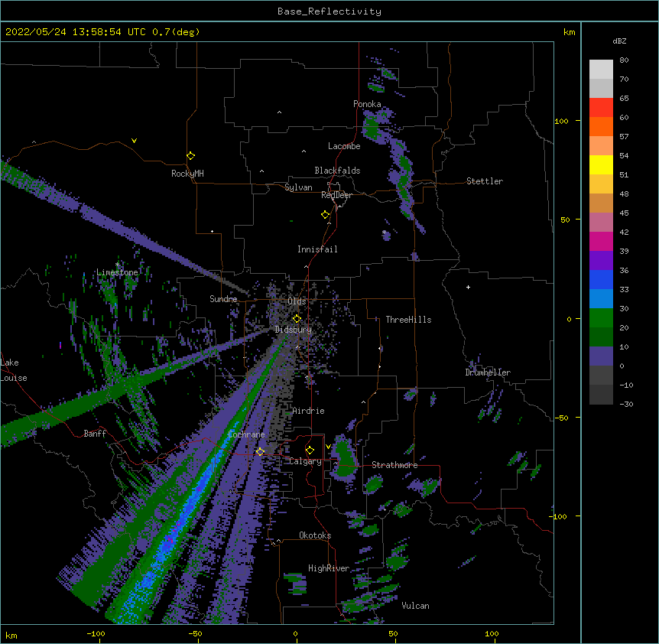Pick the purple 39-36 dBZ legend swatch
The image size is (659, 644).
pos(601,261)
